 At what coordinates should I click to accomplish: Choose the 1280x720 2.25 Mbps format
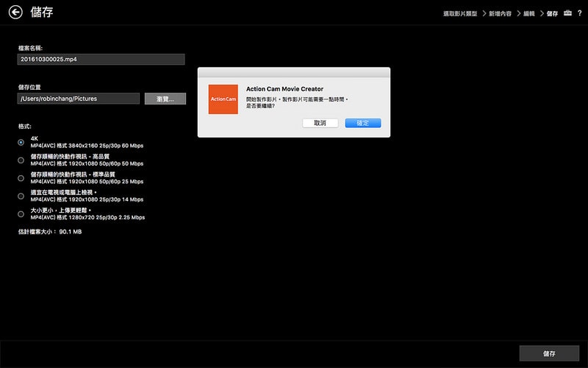coord(21,213)
